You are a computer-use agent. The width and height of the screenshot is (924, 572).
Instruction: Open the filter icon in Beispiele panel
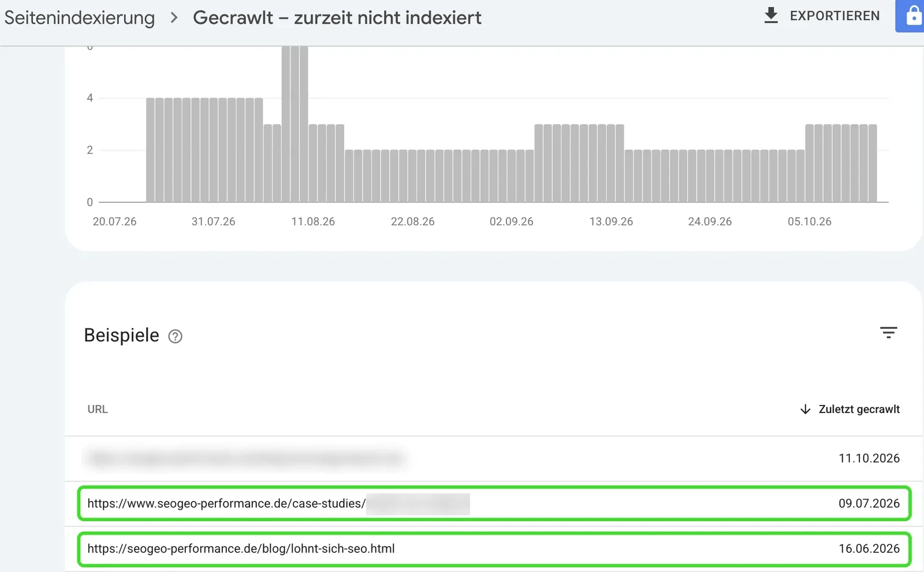tap(888, 332)
